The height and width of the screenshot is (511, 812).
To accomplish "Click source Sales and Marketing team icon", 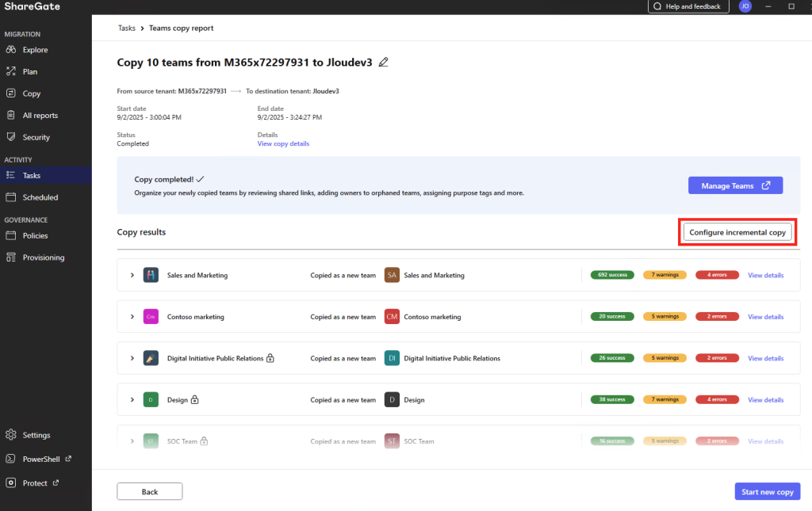I will [x=151, y=275].
